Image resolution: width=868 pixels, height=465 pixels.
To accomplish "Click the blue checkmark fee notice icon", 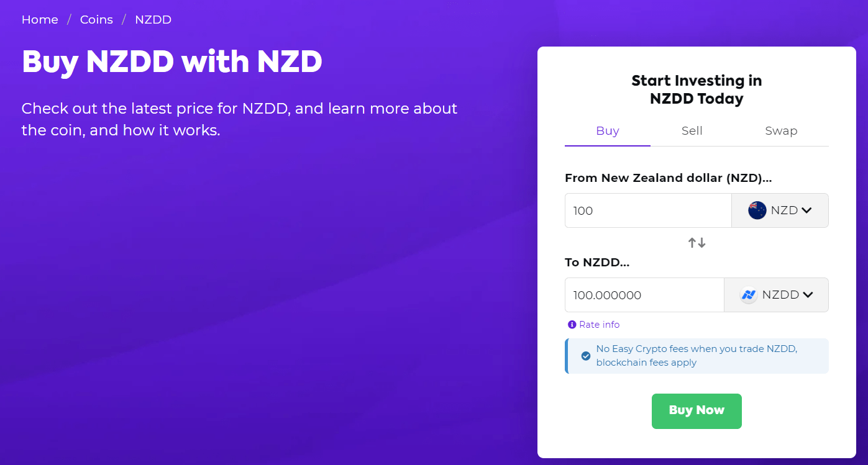I will (x=585, y=356).
